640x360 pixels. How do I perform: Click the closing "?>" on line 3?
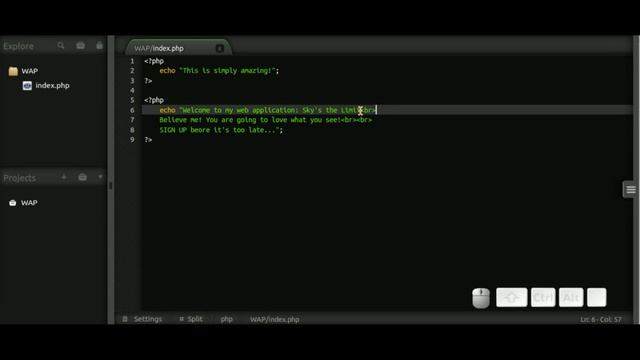148,81
